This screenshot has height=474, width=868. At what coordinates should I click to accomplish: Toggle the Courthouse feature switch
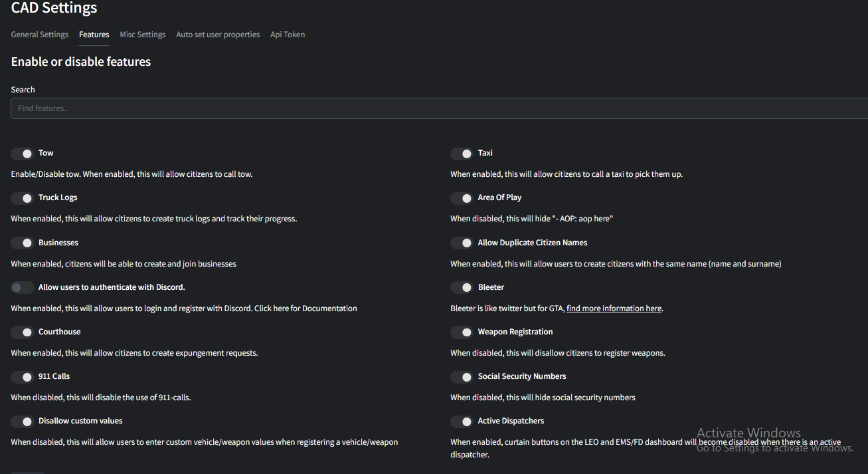(23, 332)
